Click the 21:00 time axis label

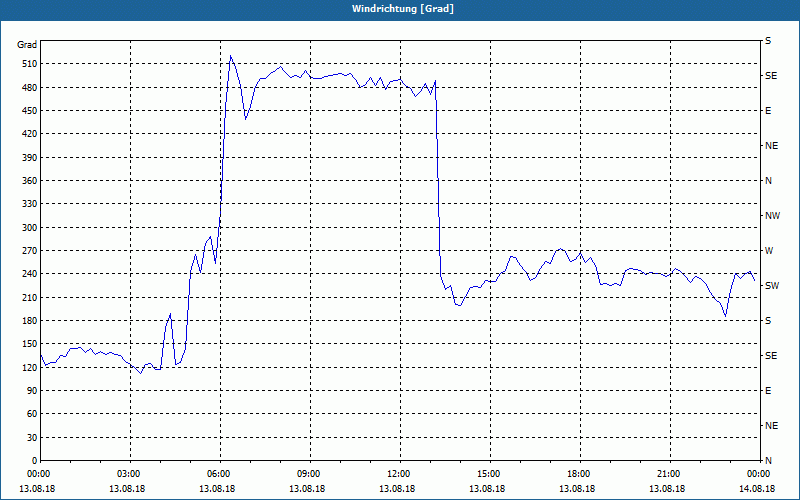click(669, 474)
